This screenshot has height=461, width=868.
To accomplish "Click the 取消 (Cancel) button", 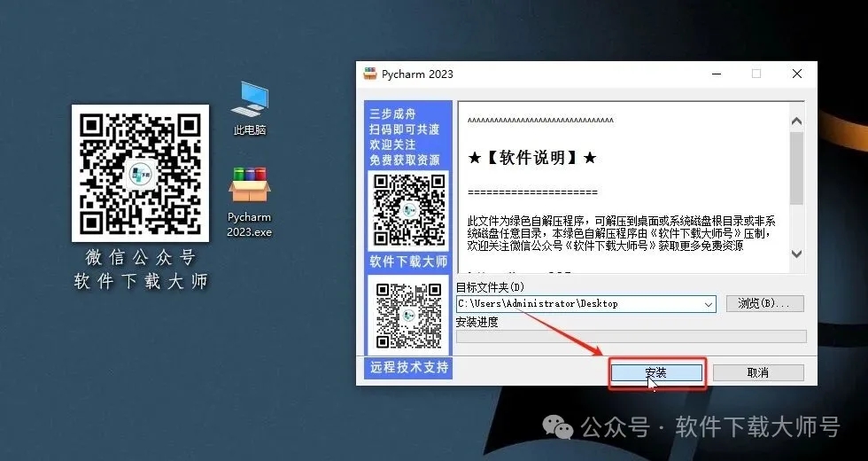I will (x=758, y=373).
